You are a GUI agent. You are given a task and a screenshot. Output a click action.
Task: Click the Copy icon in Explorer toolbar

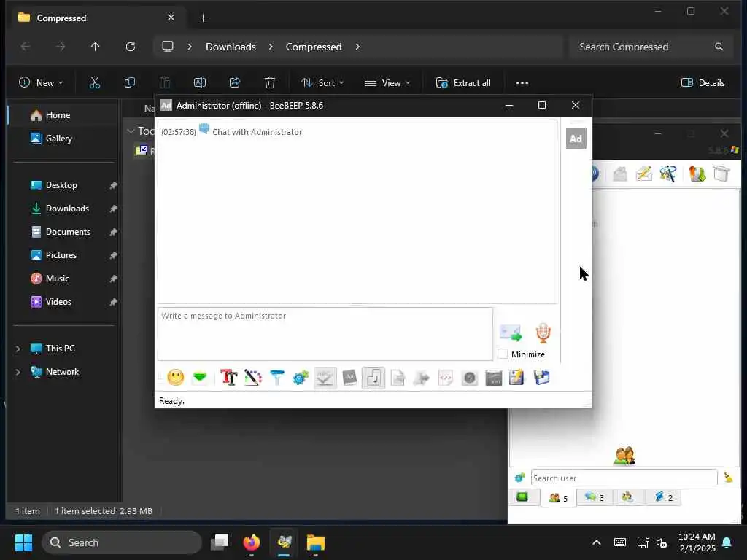130,83
